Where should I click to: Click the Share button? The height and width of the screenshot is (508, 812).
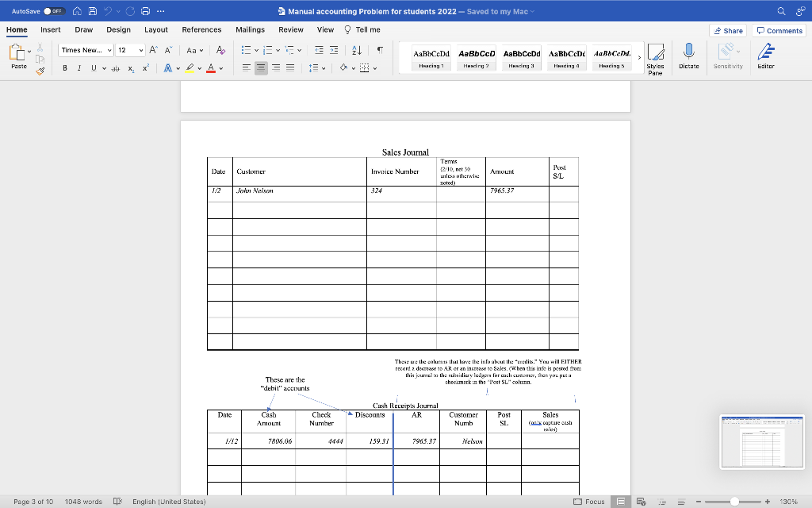pos(727,29)
